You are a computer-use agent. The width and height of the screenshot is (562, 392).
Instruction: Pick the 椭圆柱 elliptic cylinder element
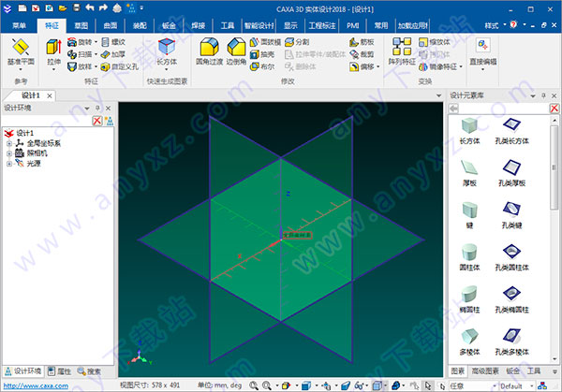click(x=469, y=299)
